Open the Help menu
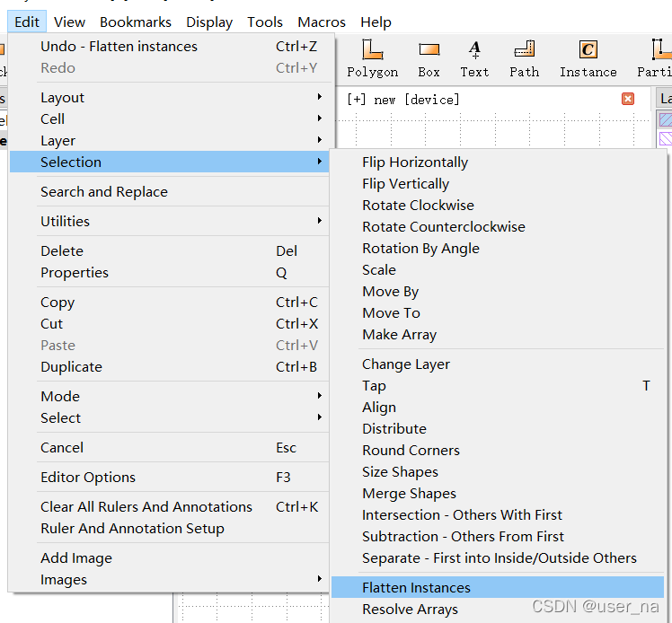672x623 pixels. pos(376,22)
